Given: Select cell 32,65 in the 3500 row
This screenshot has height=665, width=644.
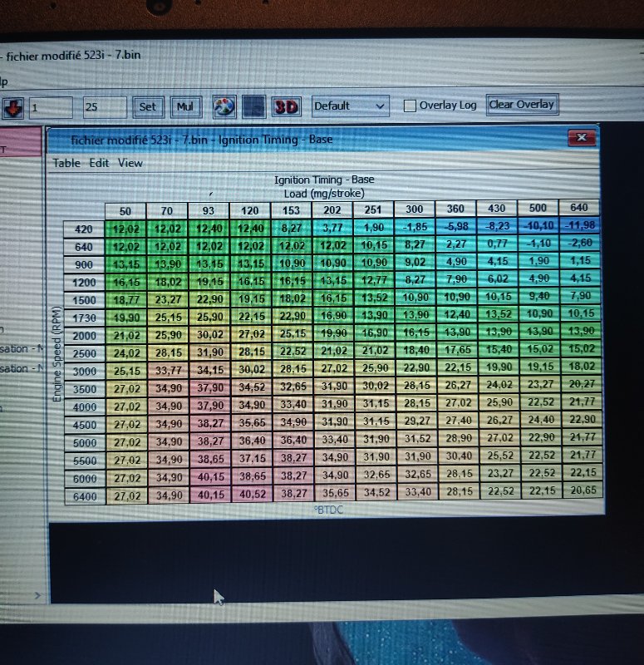Looking at the screenshot, I should click(293, 387).
